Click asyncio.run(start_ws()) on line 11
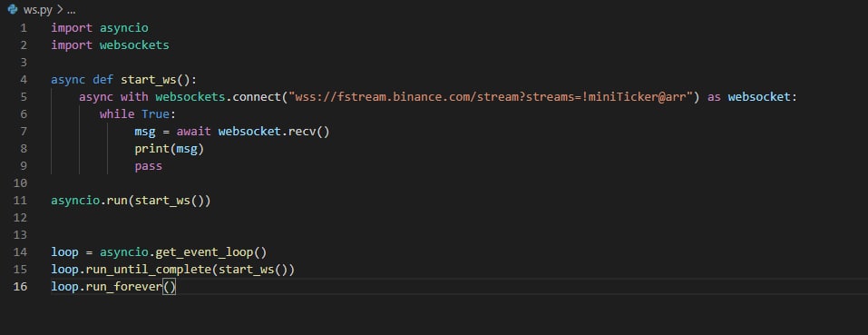The height and width of the screenshot is (335, 868). tap(132, 201)
